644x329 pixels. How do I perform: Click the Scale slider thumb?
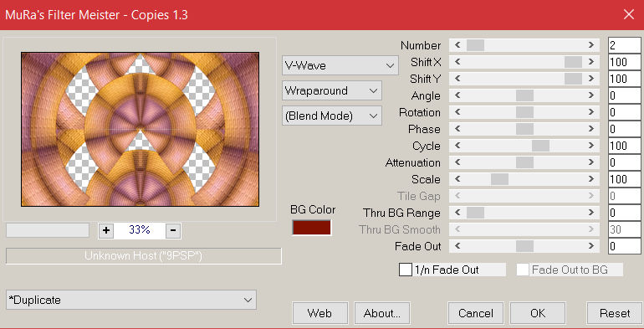coord(499,179)
